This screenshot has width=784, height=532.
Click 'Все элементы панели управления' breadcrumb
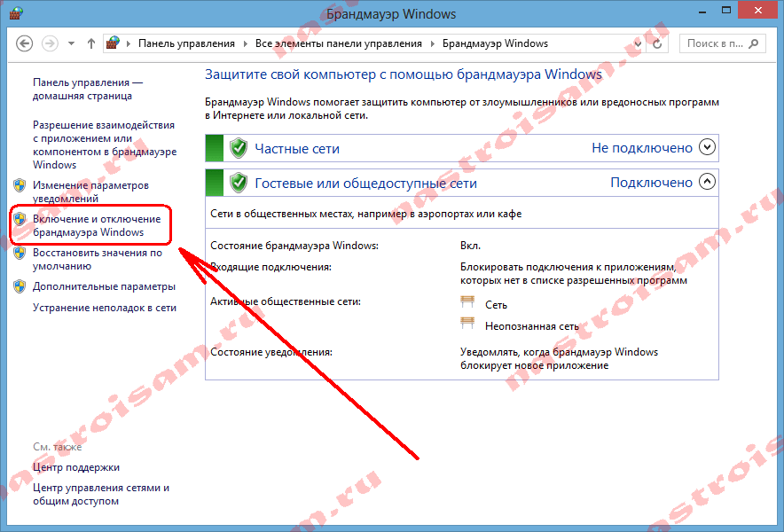pos(339,43)
